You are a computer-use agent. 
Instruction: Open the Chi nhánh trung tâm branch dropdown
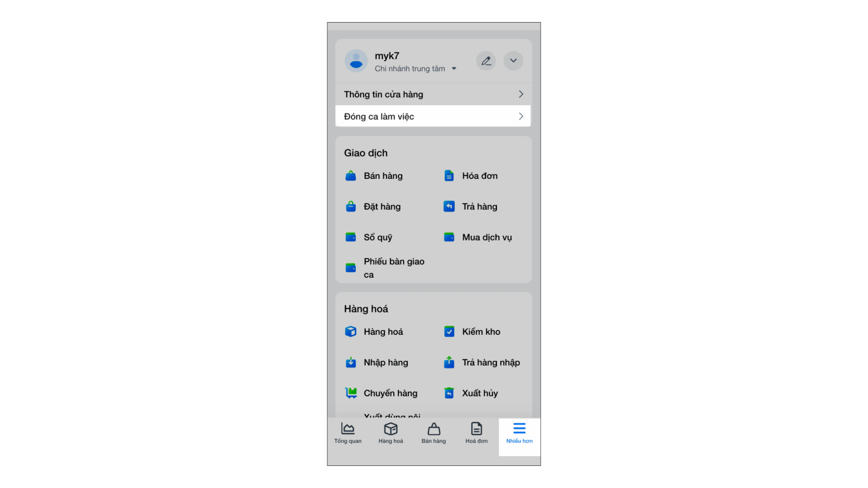click(415, 69)
